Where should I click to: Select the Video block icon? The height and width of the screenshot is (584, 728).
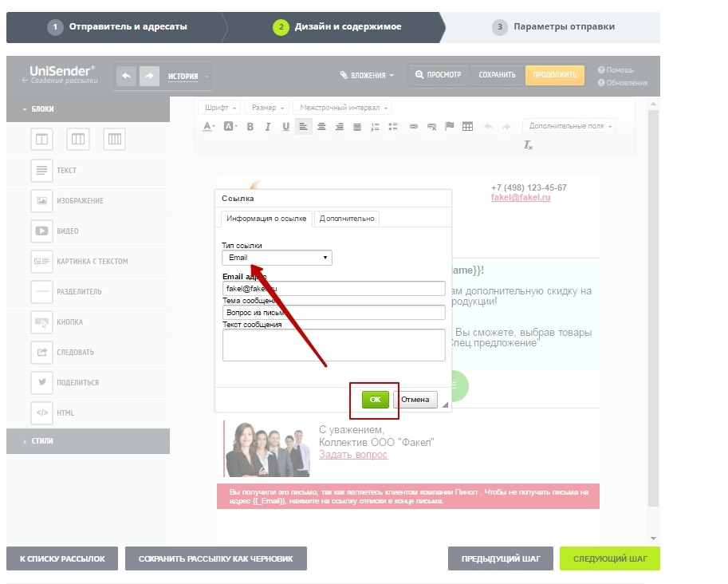(x=41, y=231)
